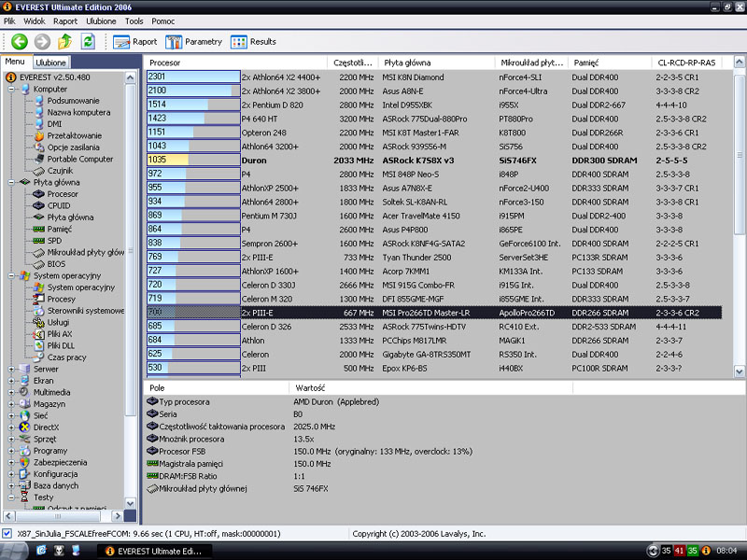
Task: Click sidebar horizontal scroll right arrow
Action: [x=118, y=516]
